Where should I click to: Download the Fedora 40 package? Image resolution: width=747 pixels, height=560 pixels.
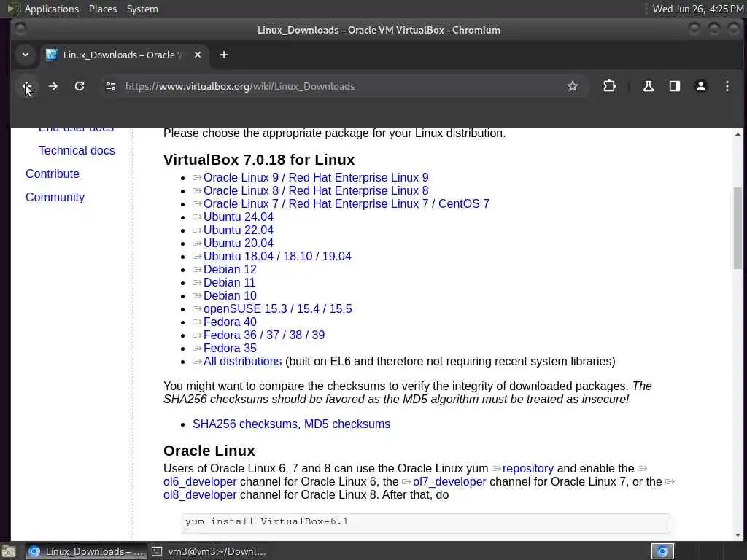230,322
